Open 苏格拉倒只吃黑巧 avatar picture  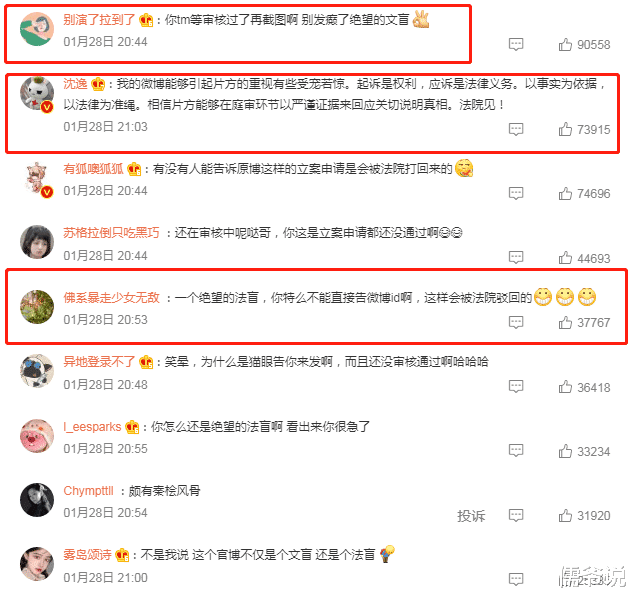37,242
